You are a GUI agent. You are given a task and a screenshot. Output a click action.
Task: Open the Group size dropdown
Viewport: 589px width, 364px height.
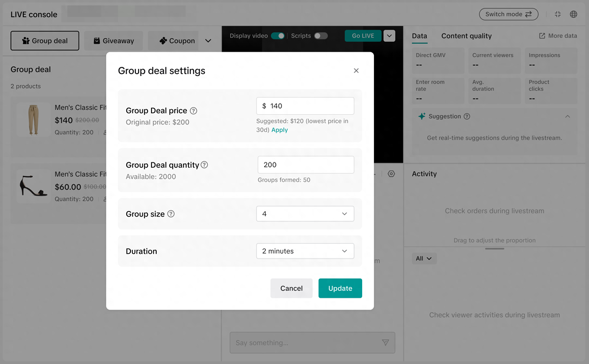tap(305, 214)
